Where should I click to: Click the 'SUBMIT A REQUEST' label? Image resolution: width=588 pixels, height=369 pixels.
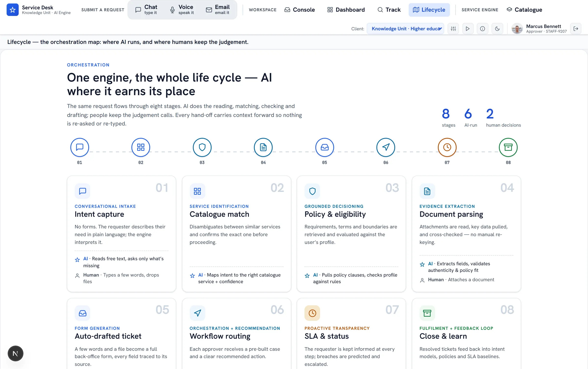(103, 10)
